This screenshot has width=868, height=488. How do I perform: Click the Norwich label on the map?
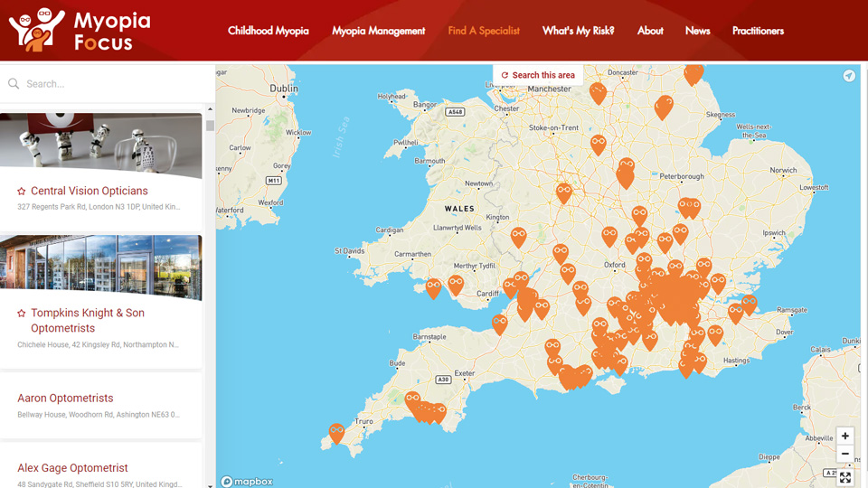(x=783, y=170)
